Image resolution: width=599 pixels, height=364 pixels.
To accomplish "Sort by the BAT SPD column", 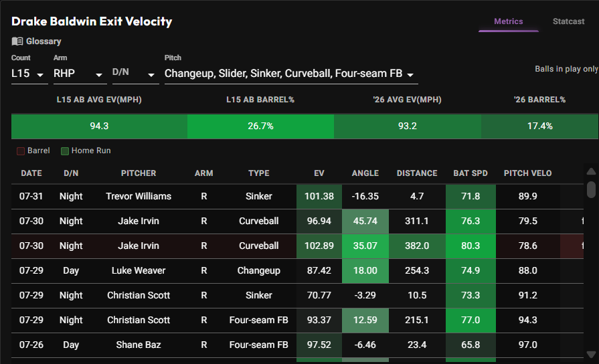I will [x=470, y=173].
